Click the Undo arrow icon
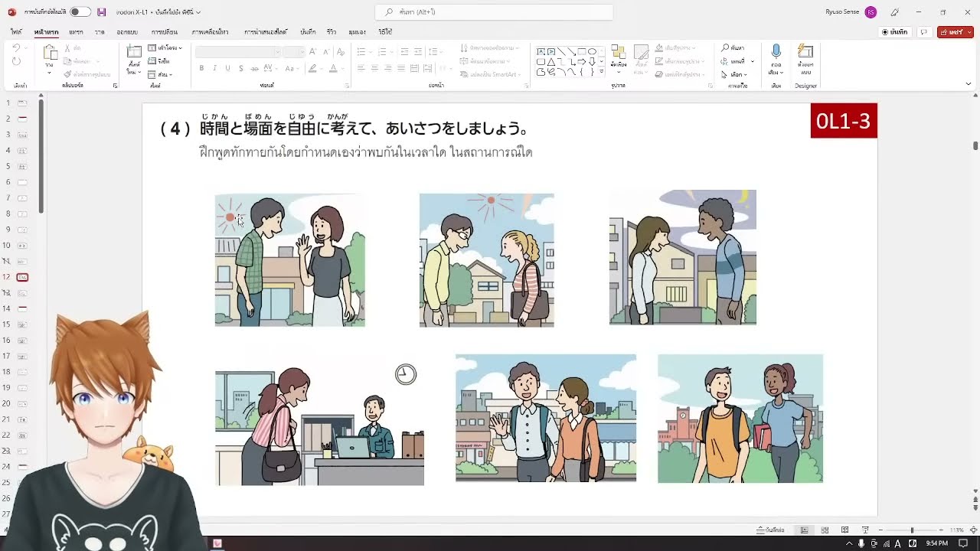This screenshot has height=551, width=980. click(17, 48)
